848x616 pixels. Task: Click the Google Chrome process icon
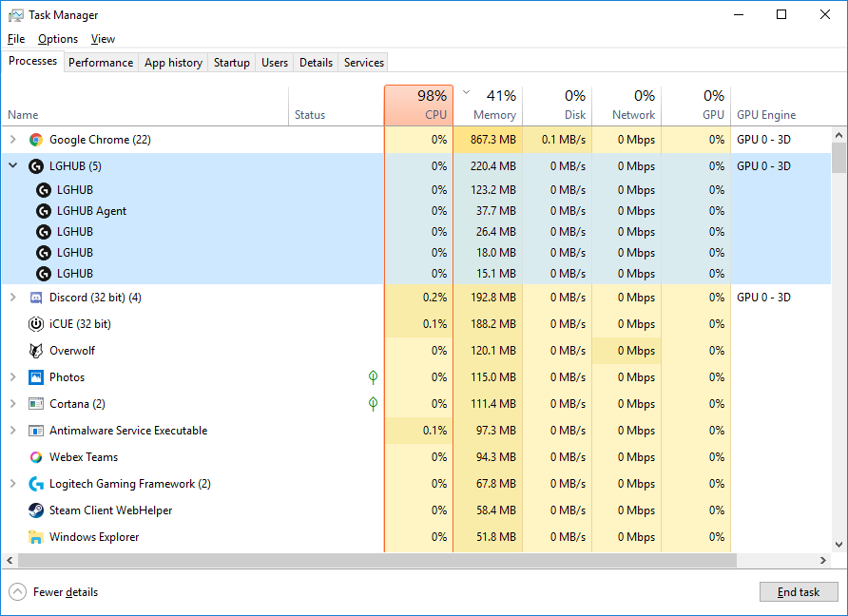tap(36, 140)
